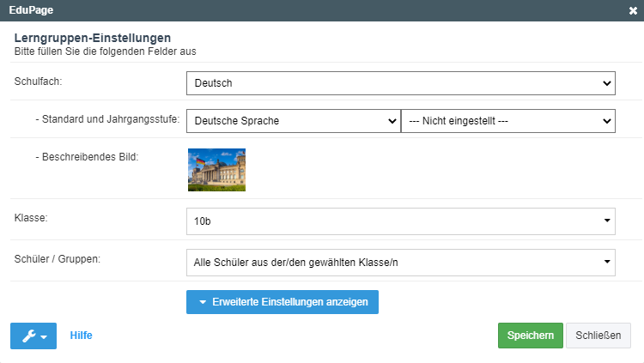Open the Schulfach dropdown showing Deutsch

pyautogui.click(x=401, y=83)
